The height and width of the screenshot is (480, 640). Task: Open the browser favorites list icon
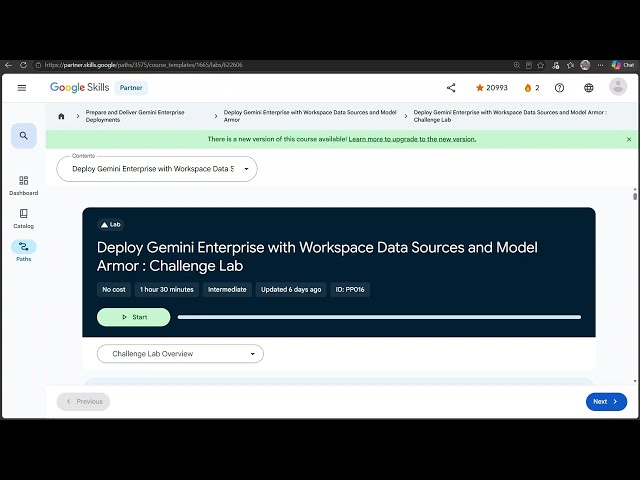coord(571,65)
